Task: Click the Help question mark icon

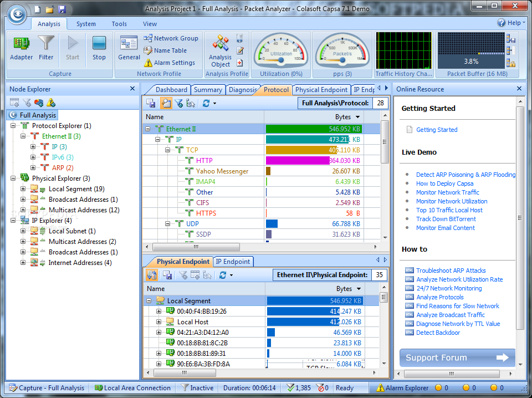Action: [x=501, y=23]
